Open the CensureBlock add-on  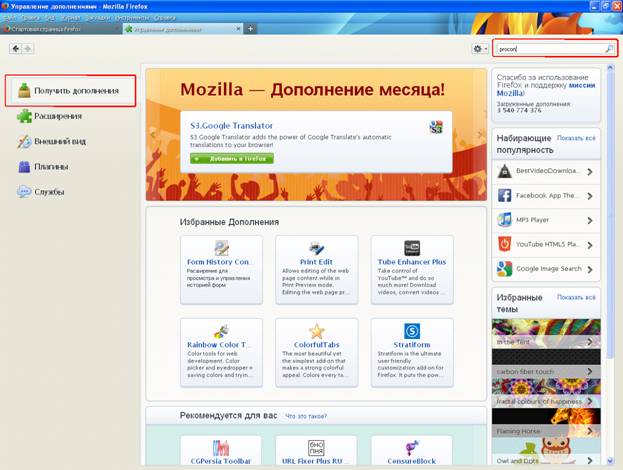pyautogui.click(x=412, y=451)
